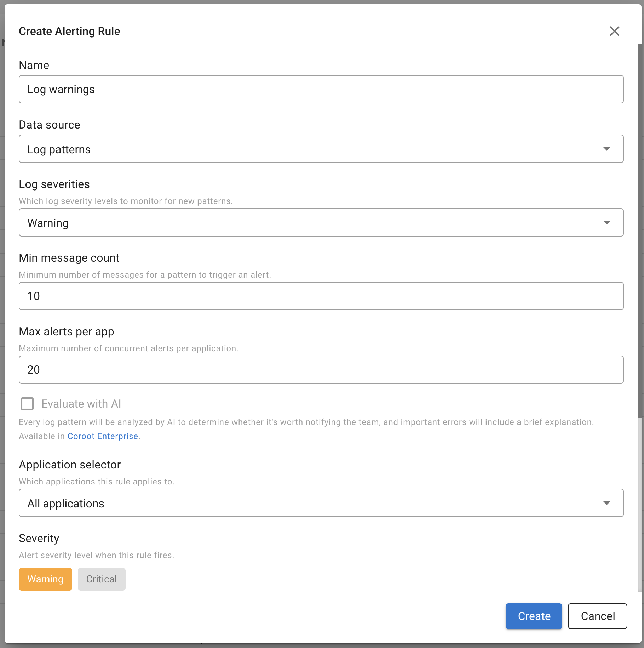Screen dimensions: 644x648
Task: Select the All applications selector box
Action: pyautogui.click(x=248, y=503)
